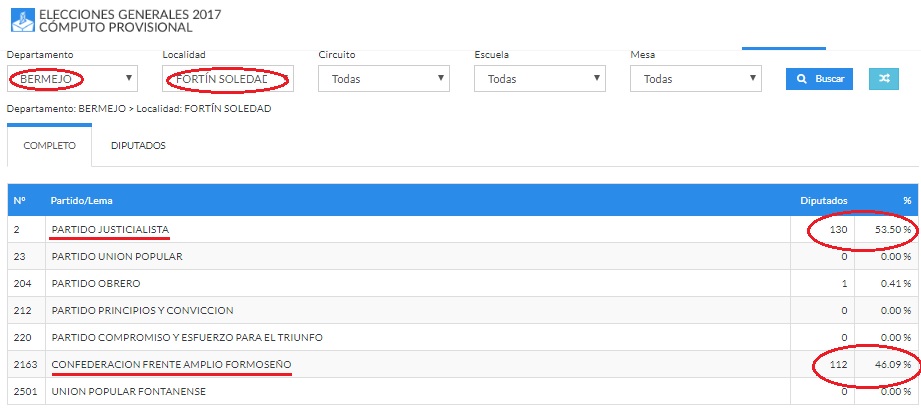This screenshot has width=921, height=414.
Task: Select UNION POPULAR FONTANENSE row
Action: click(461, 391)
